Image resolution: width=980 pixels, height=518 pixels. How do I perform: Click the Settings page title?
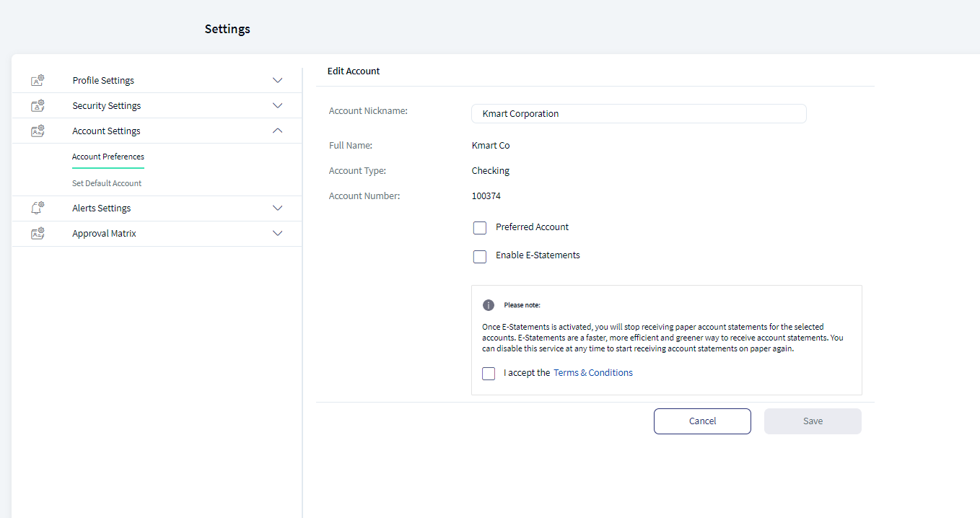click(227, 29)
